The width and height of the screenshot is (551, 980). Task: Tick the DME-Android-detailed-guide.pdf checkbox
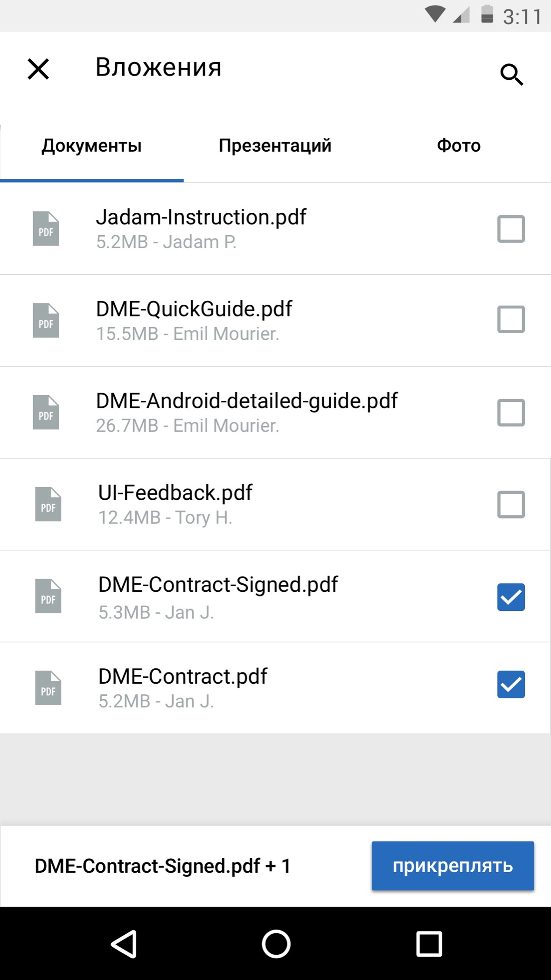tap(511, 413)
